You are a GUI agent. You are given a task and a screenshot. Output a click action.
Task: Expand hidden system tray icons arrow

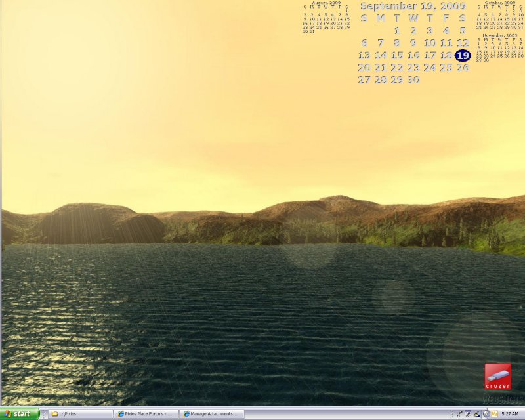(x=486, y=414)
